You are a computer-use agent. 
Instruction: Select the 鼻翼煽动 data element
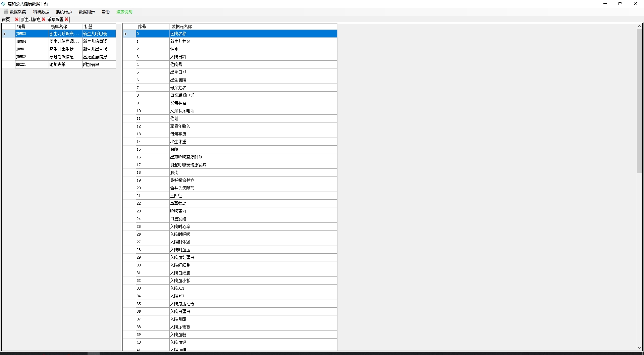(253, 203)
